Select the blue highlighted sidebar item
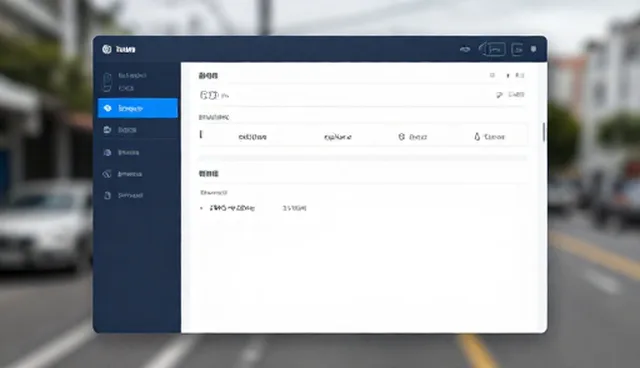The height and width of the screenshot is (368, 640). click(x=138, y=108)
